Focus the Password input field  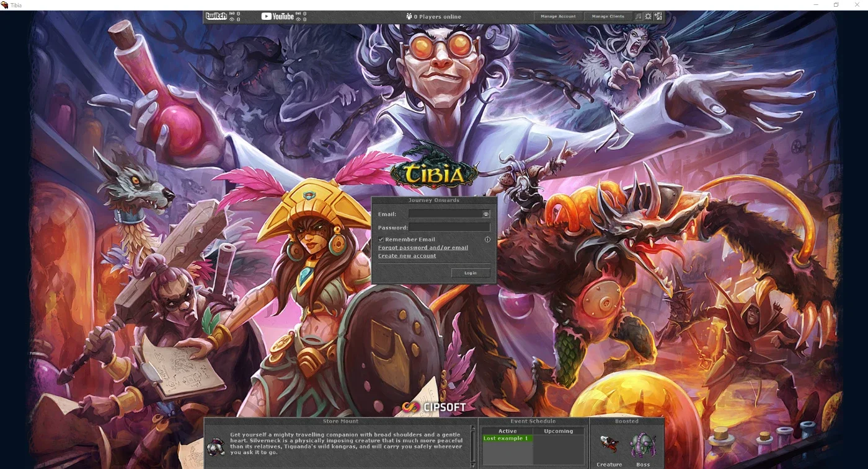click(449, 227)
